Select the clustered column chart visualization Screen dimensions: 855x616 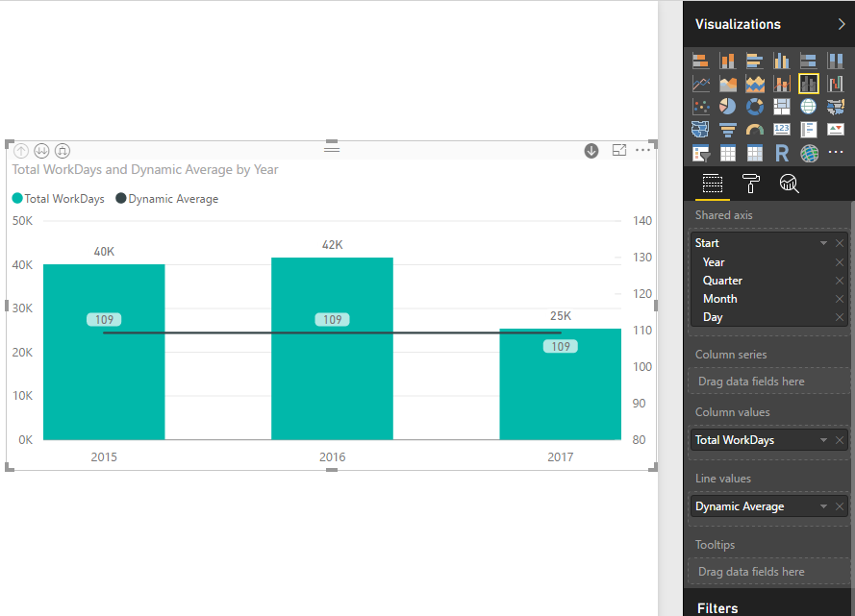[x=781, y=61]
